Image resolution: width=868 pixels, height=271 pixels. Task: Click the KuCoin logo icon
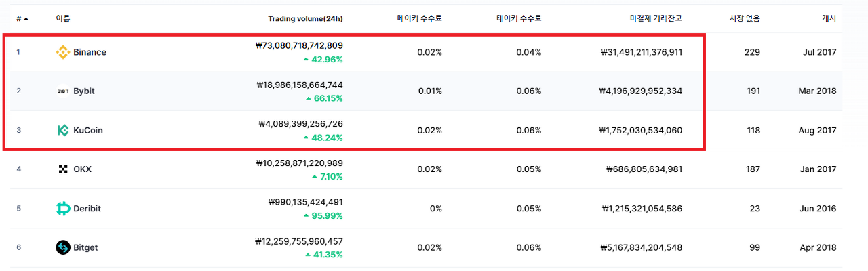tap(63, 130)
